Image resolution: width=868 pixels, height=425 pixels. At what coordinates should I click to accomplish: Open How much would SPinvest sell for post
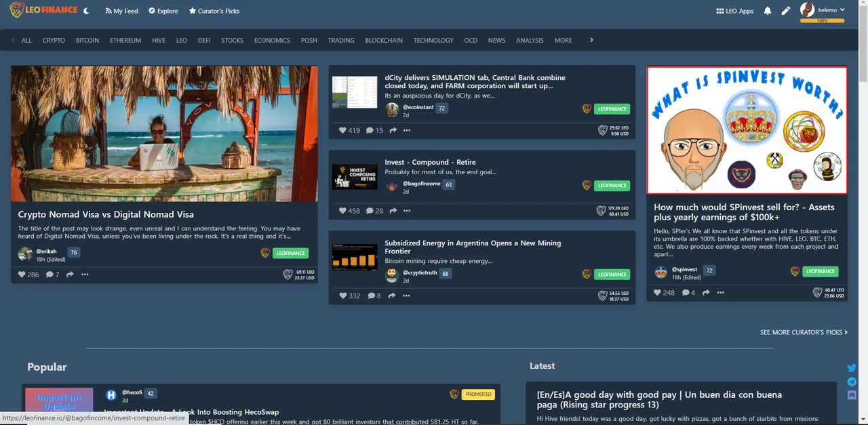click(x=744, y=212)
